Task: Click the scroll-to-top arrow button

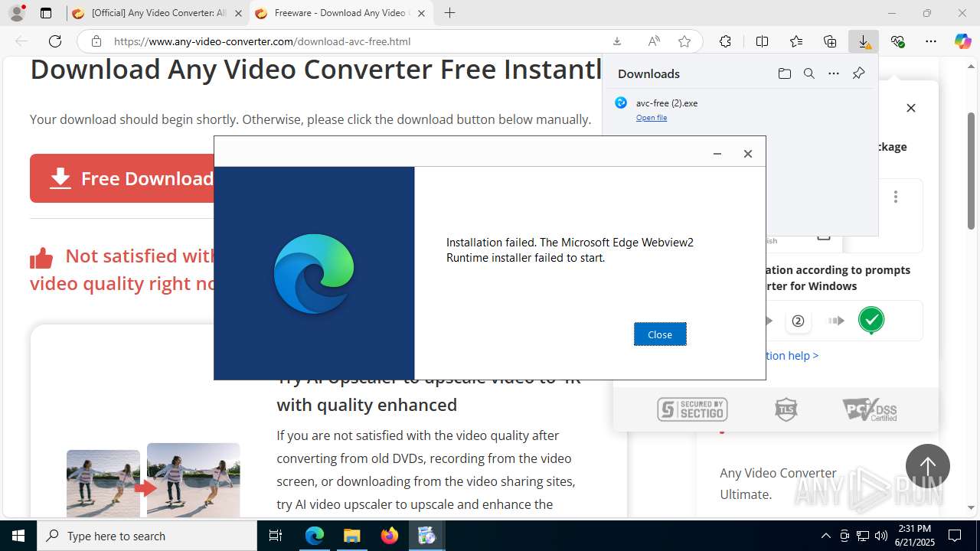Action: tap(928, 466)
